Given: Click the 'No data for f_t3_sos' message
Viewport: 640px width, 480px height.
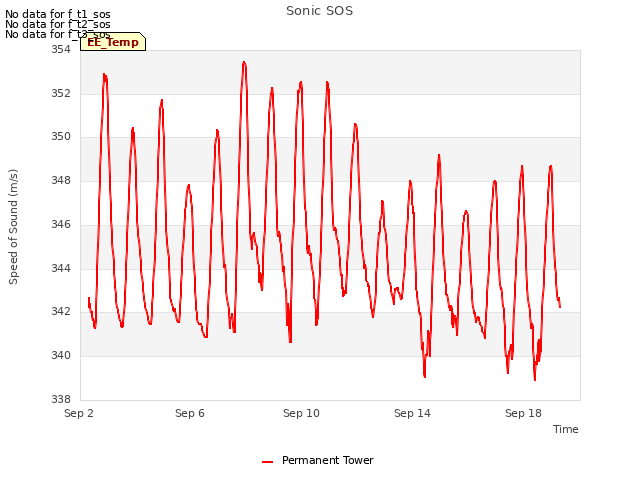Looking at the screenshot, I should point(58,34).
